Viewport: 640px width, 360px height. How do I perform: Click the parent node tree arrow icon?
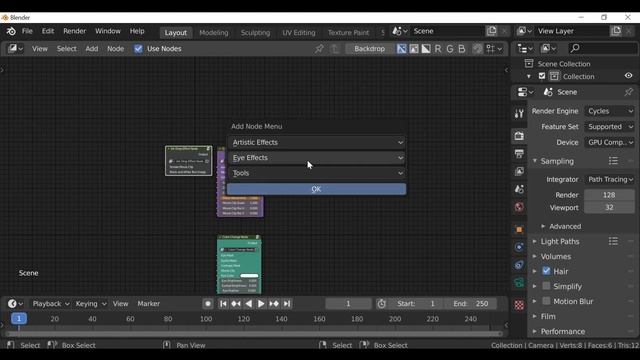pos(335,49)
